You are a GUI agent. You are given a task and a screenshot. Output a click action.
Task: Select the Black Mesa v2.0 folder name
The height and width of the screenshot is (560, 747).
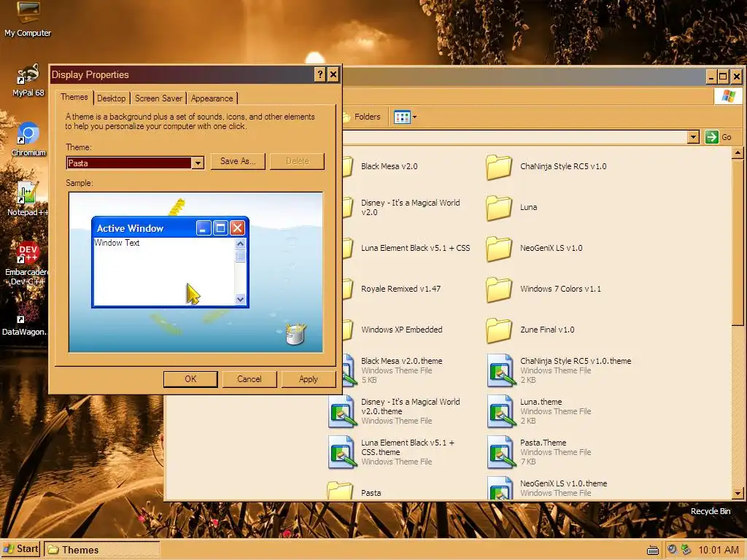point(390,166)
